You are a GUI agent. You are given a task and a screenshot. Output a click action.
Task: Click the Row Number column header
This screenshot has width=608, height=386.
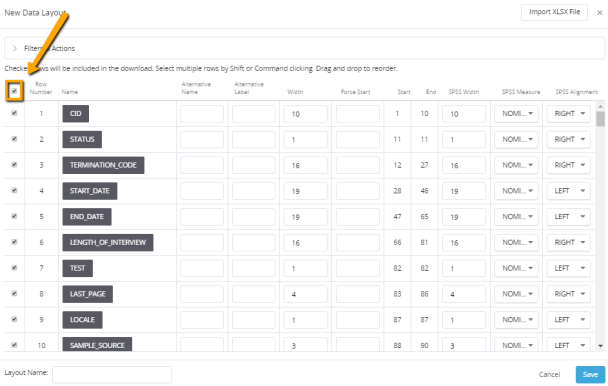[x=41, y=88]
